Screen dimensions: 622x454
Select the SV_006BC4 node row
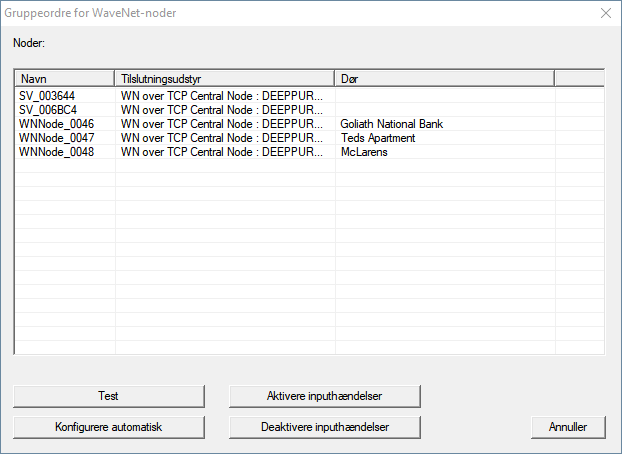pos(45,110)
